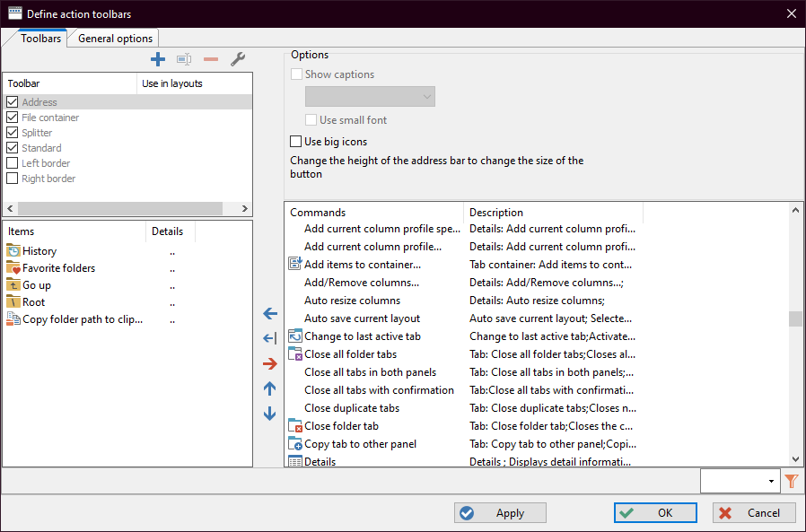Select the Close folder tab command
This screenshot has height=532, width=806.
click(x=341, y=426)
